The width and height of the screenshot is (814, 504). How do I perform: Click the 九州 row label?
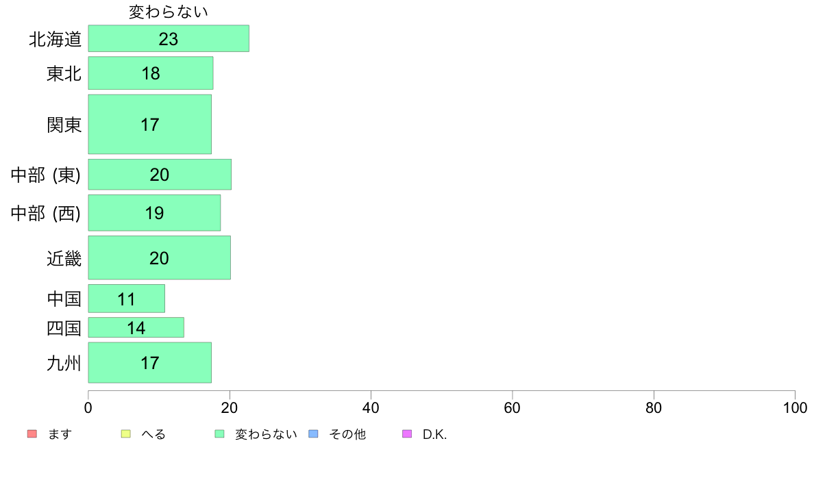click(64, 364)
